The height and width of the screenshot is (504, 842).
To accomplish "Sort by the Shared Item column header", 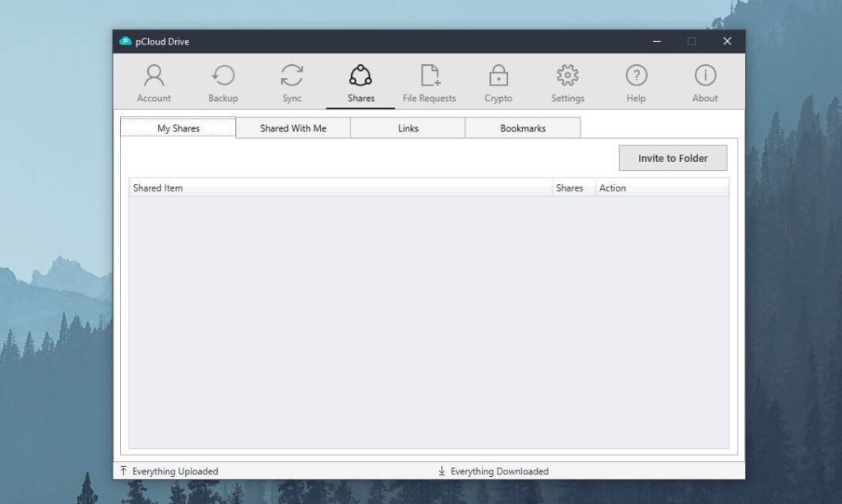I will click(340, 187).
